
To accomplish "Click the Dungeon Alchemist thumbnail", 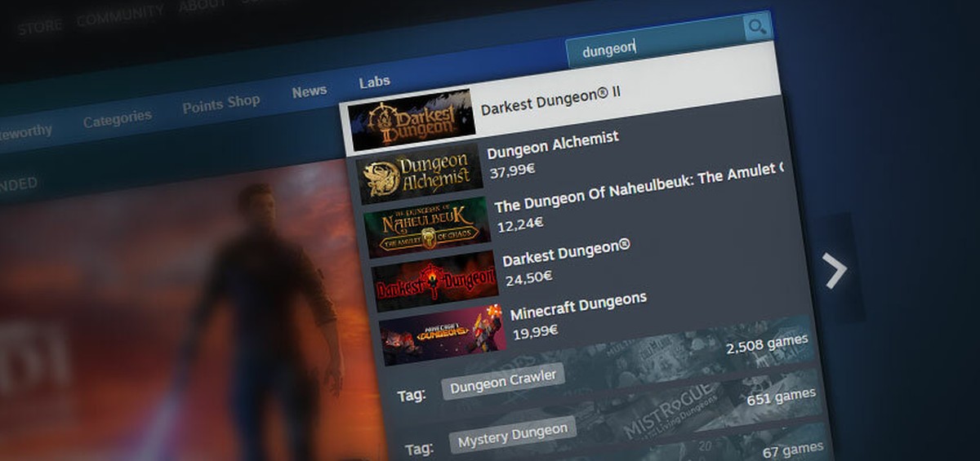I will [420, 173].
